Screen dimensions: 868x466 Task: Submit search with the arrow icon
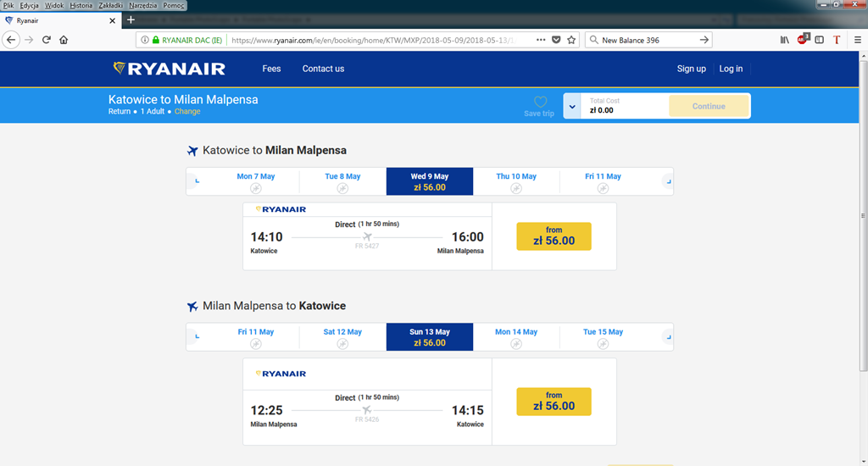pos(704,40)
